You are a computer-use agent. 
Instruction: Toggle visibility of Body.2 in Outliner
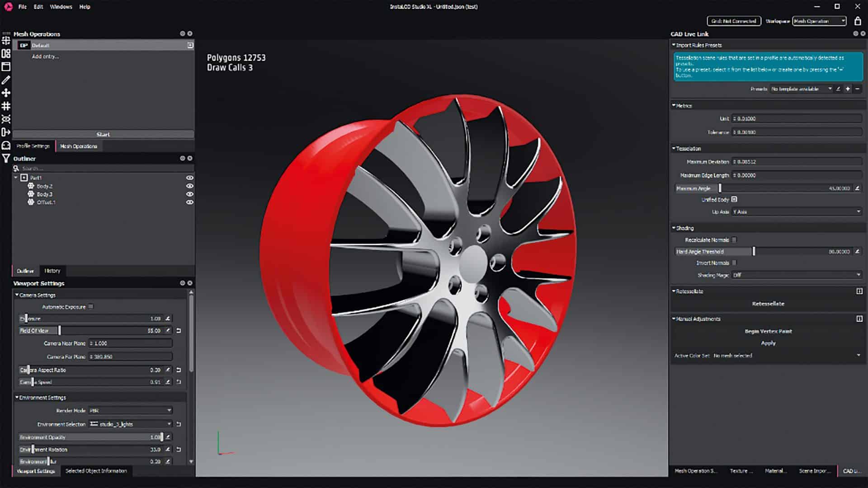pyautogui.click(x=189, y=186)
